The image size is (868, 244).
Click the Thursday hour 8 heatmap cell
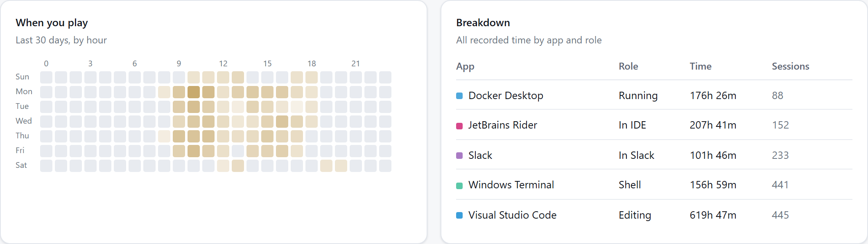tap(164, 136)
